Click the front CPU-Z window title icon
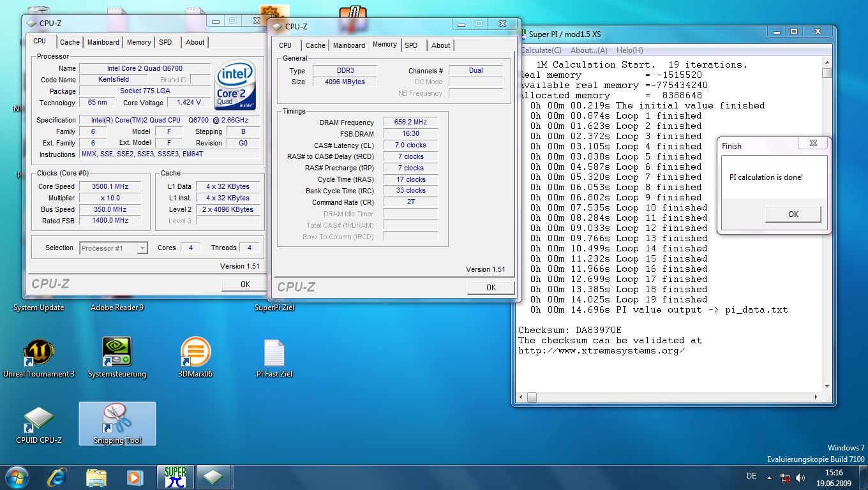Screen dimensions: 868x490 [x=277, y=27]
